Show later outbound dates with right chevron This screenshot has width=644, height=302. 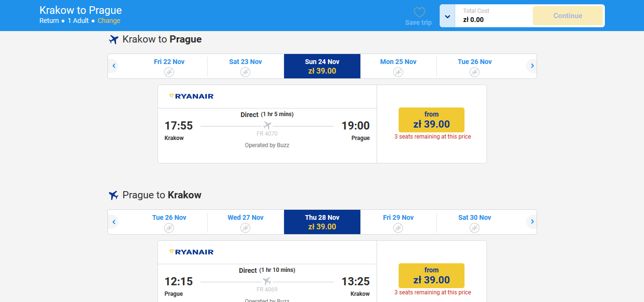[531, 66]
